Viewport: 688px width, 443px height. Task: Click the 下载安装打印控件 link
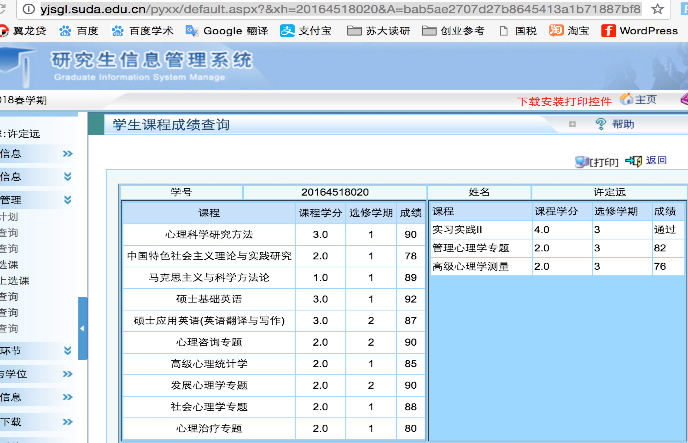point(564,101)
